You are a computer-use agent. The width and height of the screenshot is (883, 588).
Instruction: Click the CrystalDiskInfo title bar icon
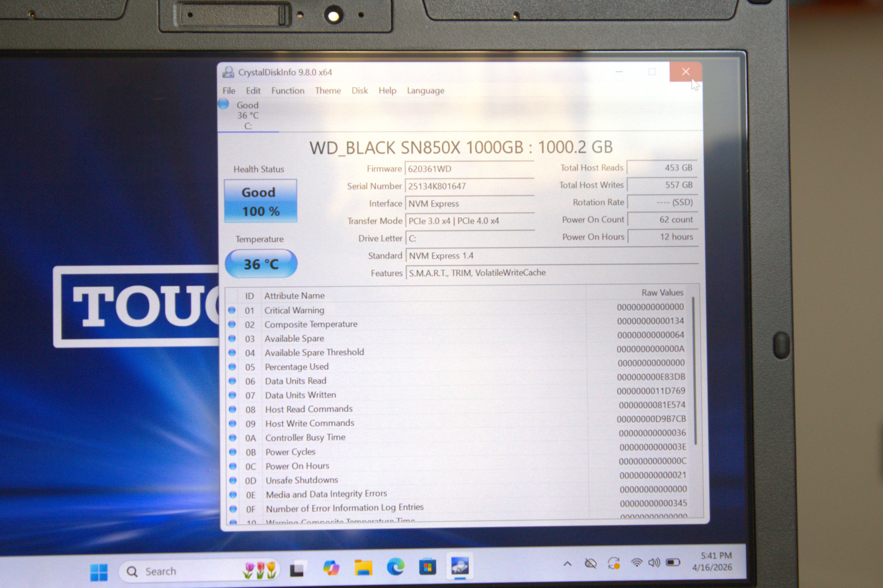(228, 72)
